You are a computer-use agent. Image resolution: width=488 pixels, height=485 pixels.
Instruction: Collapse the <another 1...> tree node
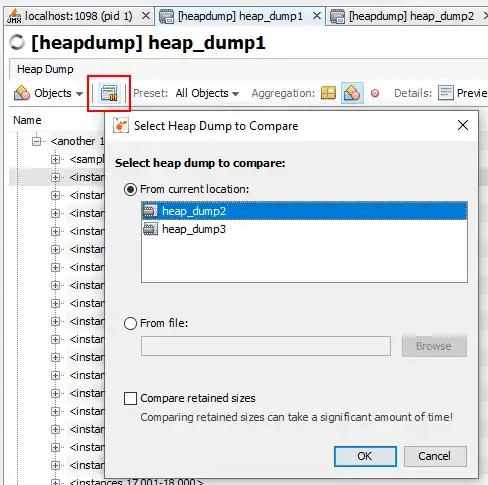pos(36,141)
